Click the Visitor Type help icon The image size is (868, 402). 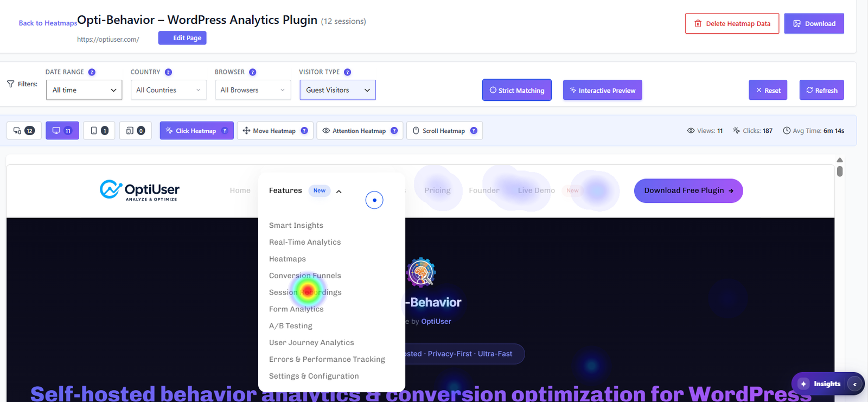tap(347, 72)
